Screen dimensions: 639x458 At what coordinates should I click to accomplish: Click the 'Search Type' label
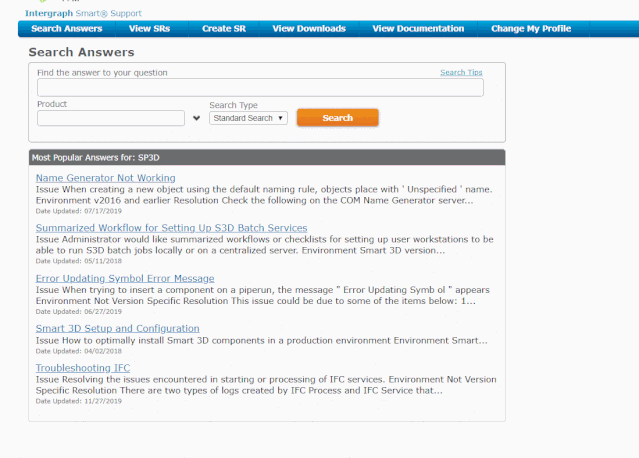coord(234,105)
